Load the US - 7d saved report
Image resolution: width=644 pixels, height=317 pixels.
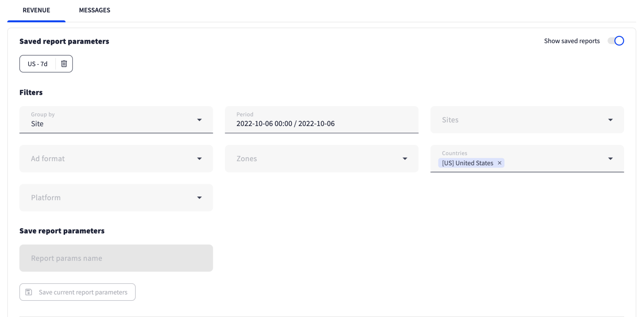(x=38, y=64)
